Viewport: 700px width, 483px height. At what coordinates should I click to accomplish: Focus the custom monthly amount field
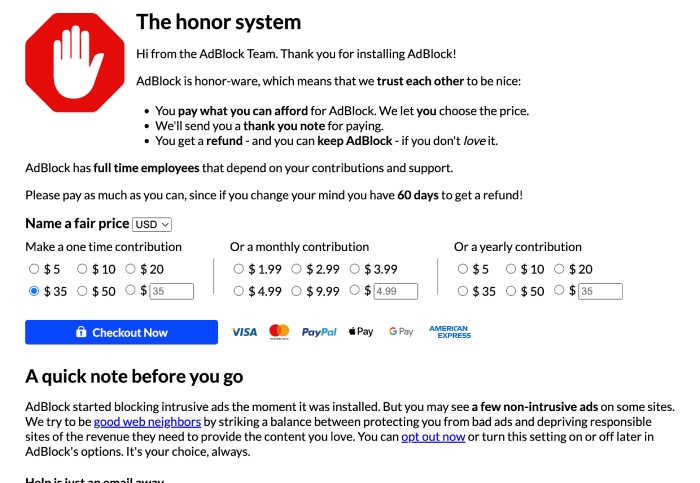tap(396, 292)
